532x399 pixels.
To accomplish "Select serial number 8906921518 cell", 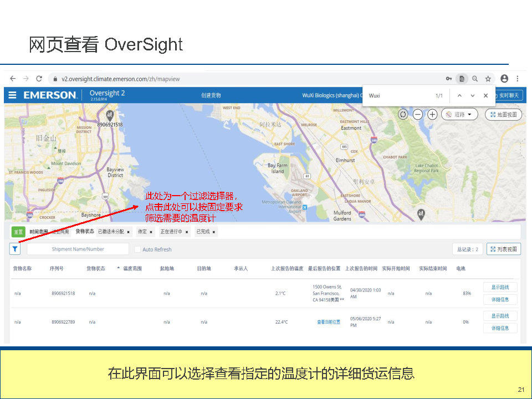I will (x=63, y=294).
